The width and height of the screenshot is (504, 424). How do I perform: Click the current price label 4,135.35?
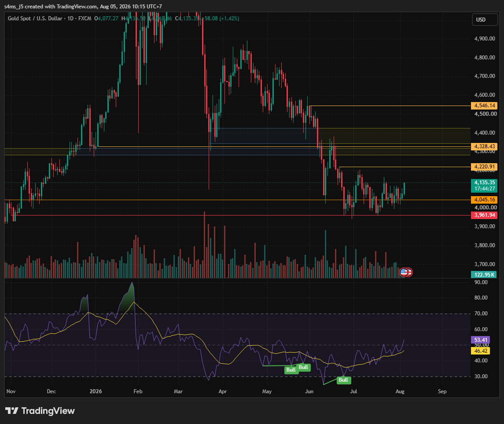pos(484,183)
